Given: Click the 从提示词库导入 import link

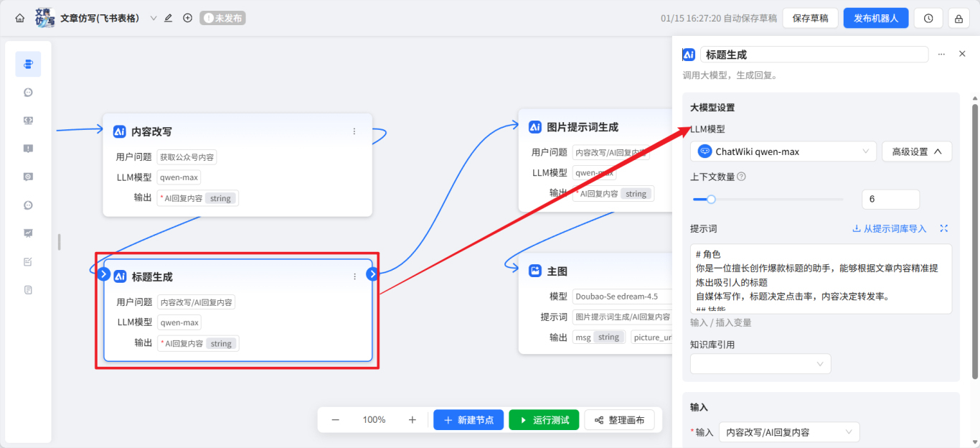Looking at the screenshot, I should 893,228.
